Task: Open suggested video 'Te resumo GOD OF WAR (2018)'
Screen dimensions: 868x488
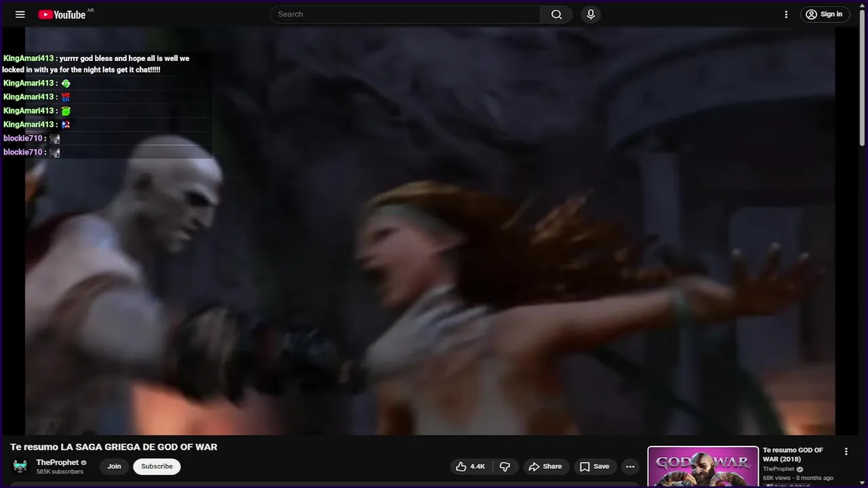Action: tap(793, 455)
